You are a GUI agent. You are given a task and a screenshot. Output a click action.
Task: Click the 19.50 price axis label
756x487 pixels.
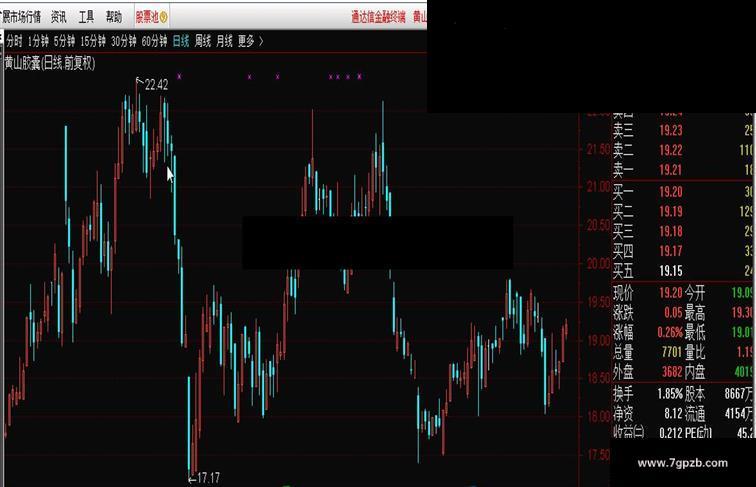(x=598, y=302)
